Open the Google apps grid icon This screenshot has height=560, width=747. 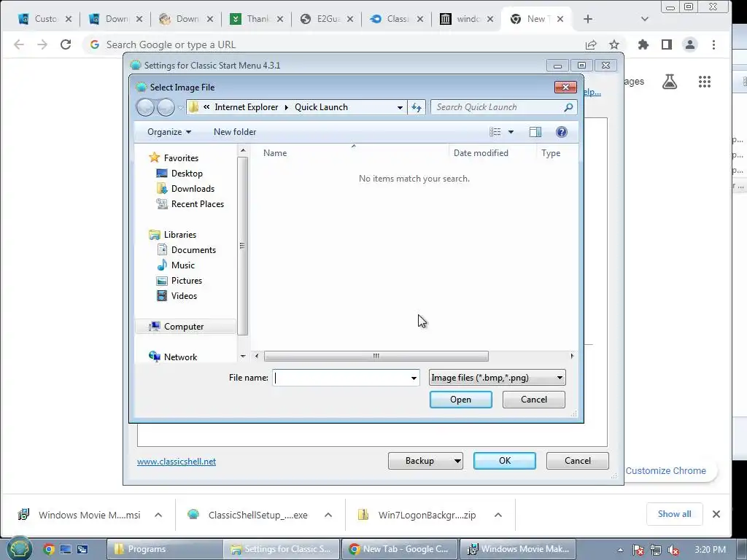pos(705,82)
